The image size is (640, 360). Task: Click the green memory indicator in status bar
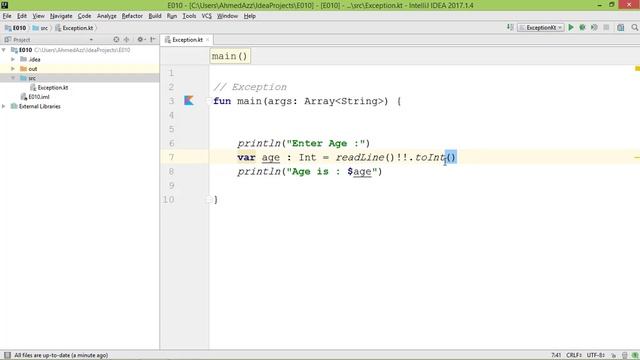635,355
